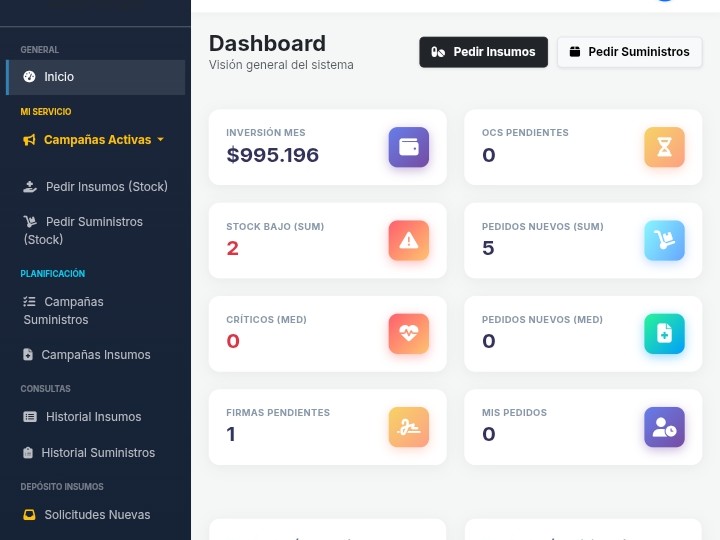Open Pedir Insumos (Stock) in sidebar
Image resolution: width=720 pixels, height=540 pixels.
click(x=106, y=187)
